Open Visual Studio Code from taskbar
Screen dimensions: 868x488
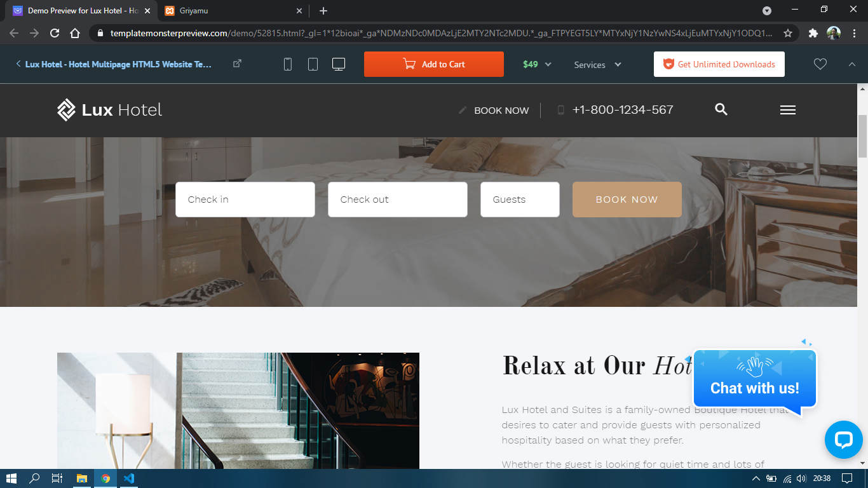pos(129,478)
